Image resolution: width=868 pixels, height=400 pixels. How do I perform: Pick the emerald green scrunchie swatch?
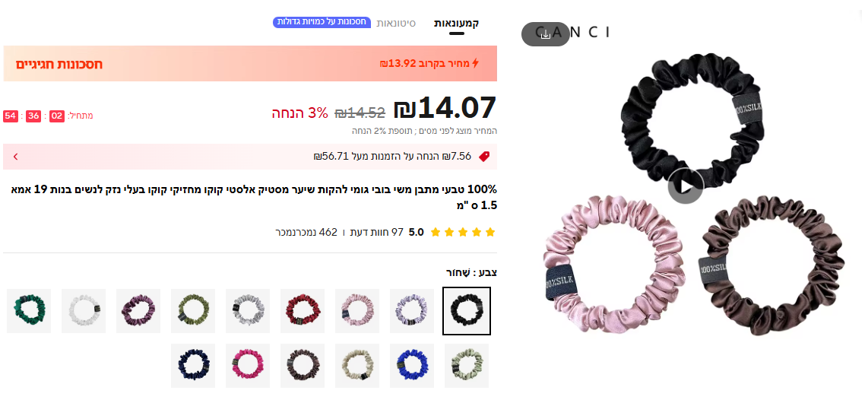coord(29,311)
